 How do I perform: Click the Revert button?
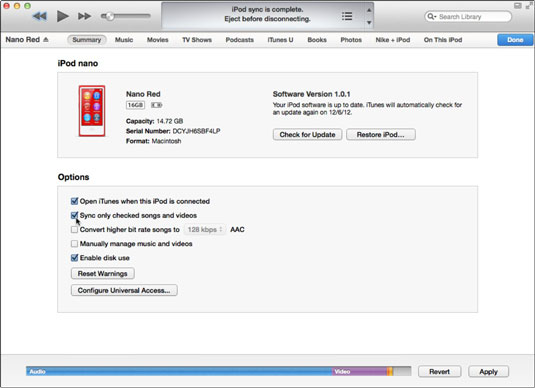click(439, 371)
